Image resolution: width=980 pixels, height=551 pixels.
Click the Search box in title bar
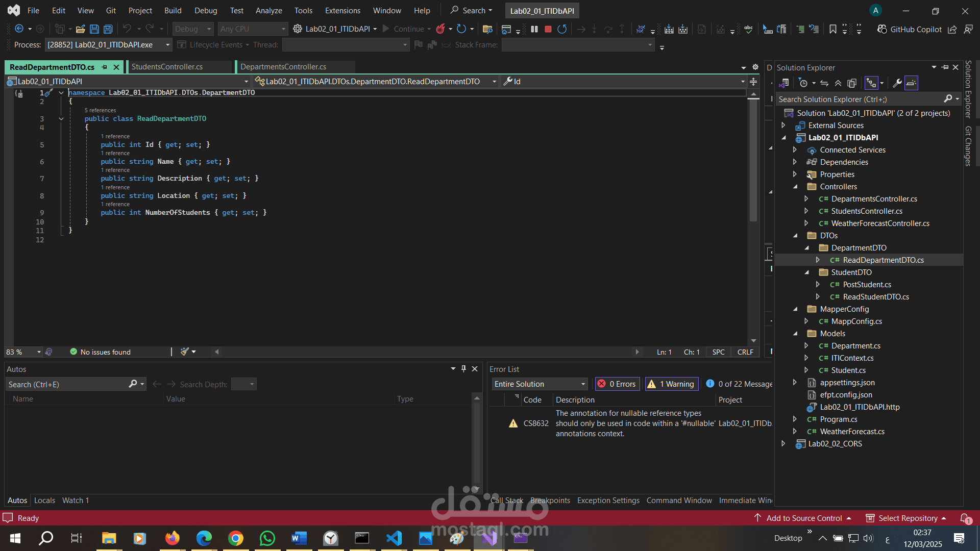click(472, 11)
